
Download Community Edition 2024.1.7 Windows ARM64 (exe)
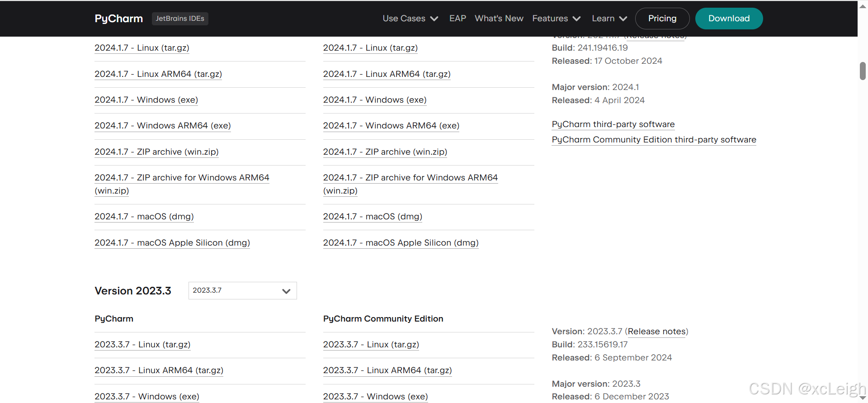click(391, 126)
